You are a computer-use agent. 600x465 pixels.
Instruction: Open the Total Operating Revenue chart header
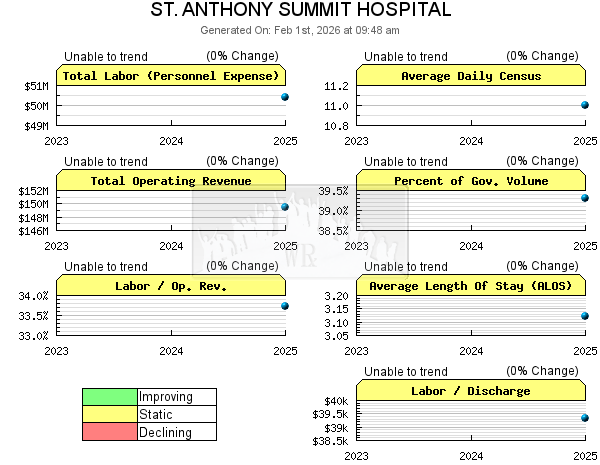171,181
